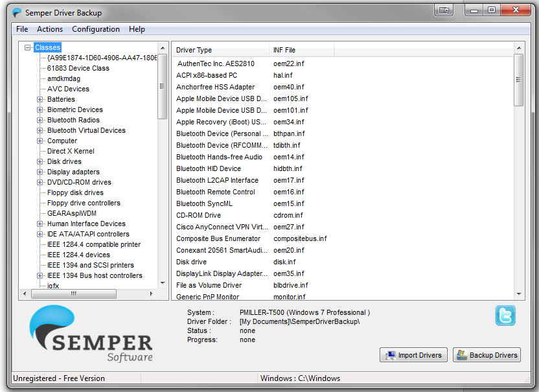Expand the Display adapters node
The height and width of the screenshot is (392, 539).
[40, 172]
